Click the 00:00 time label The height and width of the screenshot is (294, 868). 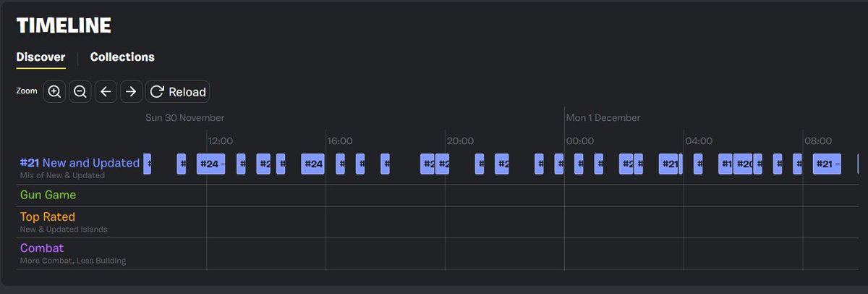click(x=580, y=140)
